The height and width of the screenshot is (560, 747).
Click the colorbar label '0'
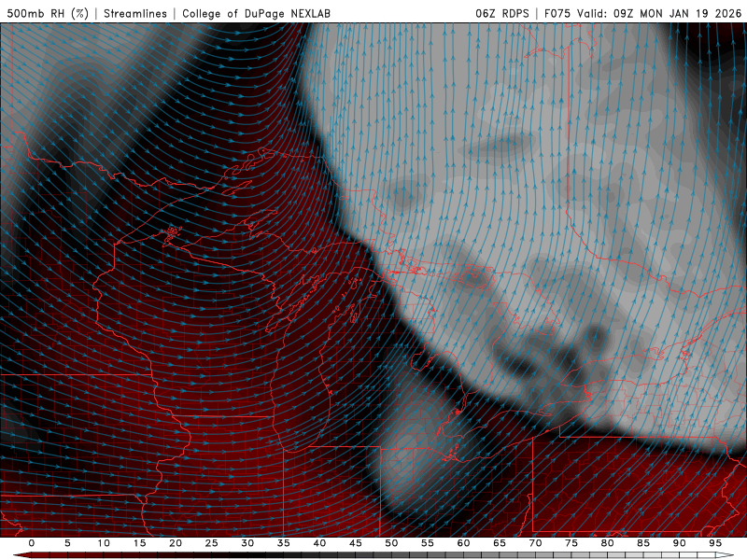[x=32, y=543]
